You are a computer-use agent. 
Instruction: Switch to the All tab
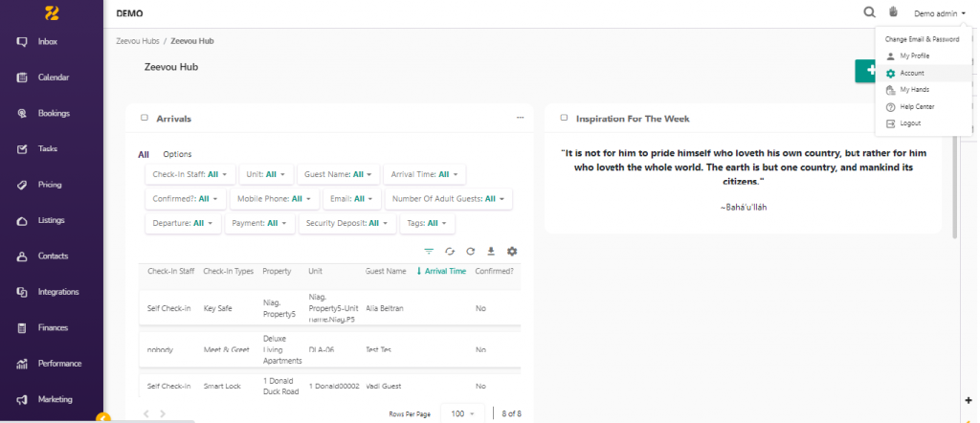tap(144, 154)
